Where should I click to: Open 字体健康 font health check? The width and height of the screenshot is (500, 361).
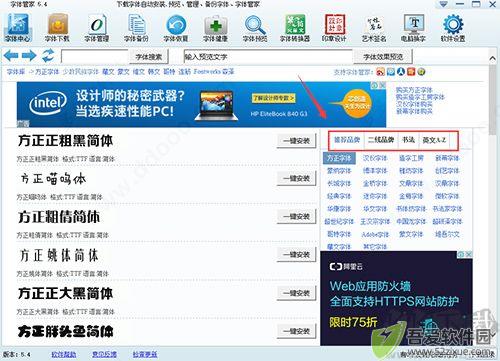[215, 28]
